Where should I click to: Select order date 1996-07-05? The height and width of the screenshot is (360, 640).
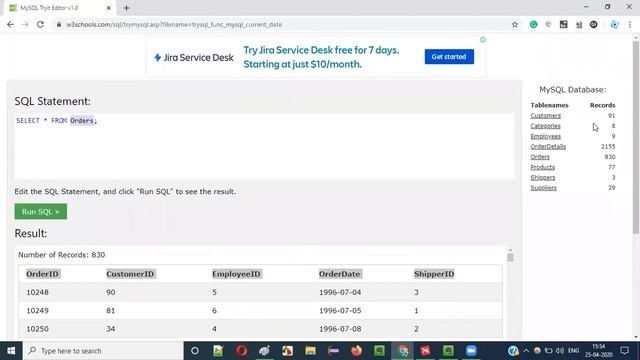340,311
